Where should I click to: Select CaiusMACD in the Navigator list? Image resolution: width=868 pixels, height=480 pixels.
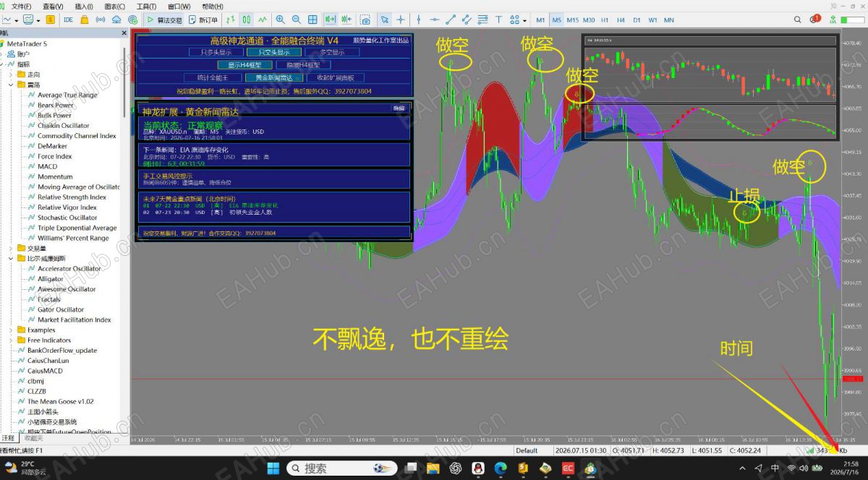45,371
